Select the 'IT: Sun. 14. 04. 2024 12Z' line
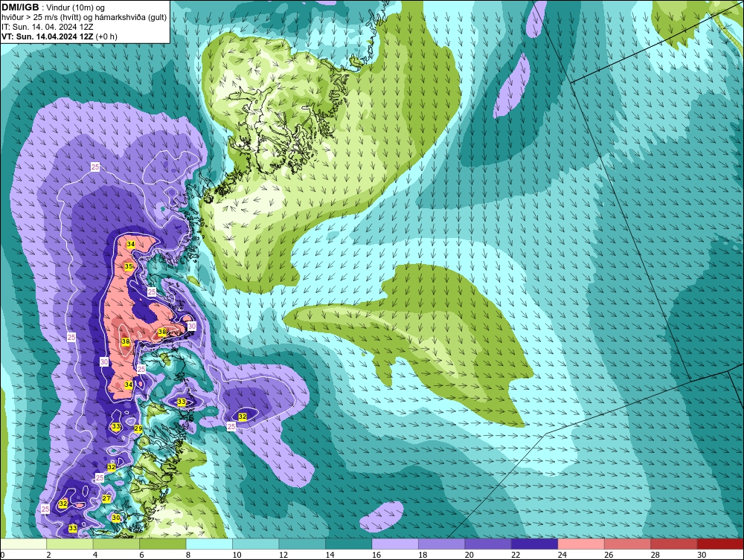This screenshot has height=560, width=744. [x=48, y=27]
